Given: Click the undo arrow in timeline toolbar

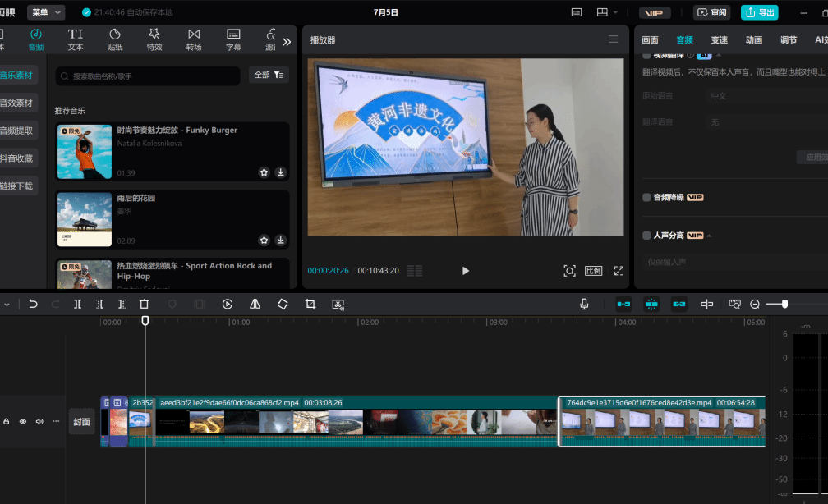Looking at the screenshot, I should point(33,304).
